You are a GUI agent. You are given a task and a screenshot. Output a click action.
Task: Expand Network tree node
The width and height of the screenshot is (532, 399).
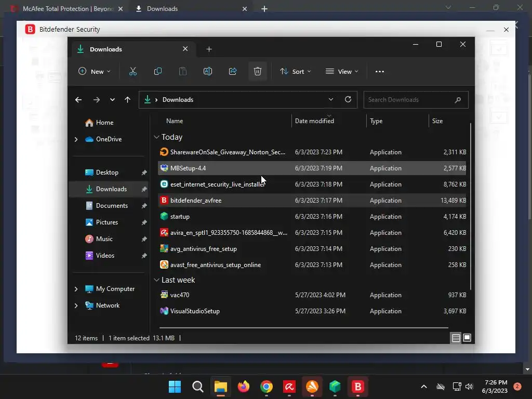tap(76, 305)
